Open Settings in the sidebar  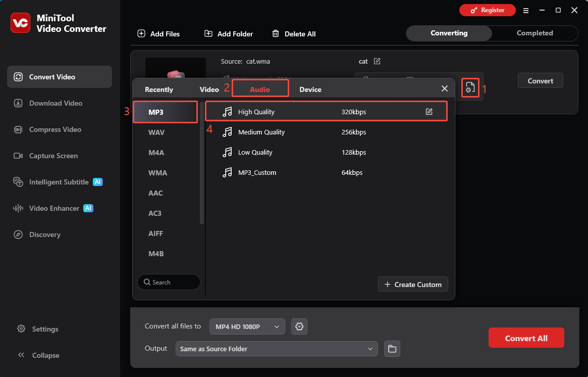point(38,329)
